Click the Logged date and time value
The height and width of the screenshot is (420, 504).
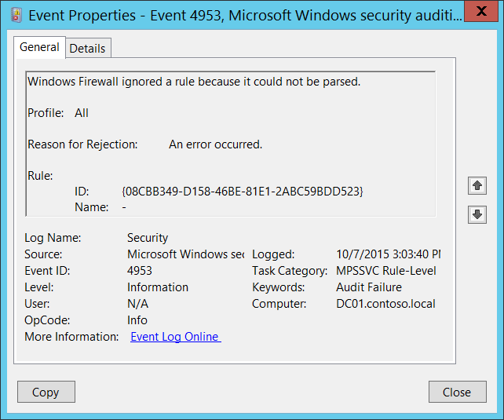click(388, 254)
